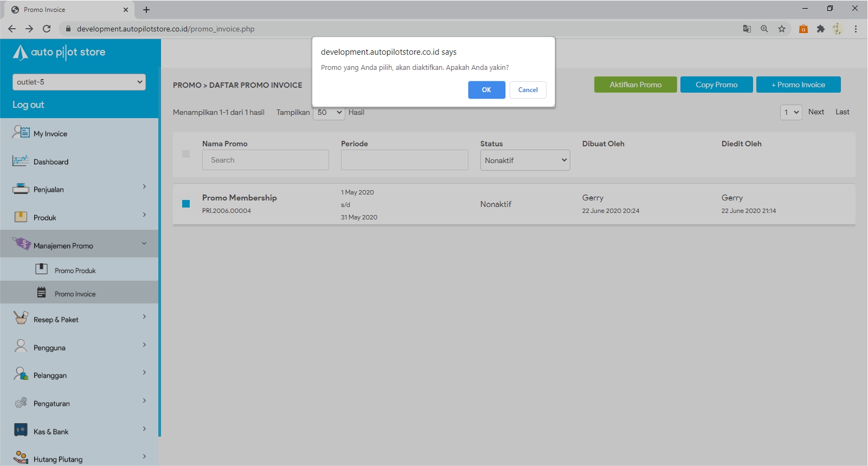Click the Kas & Bank safe icon
868x466 pixels.
point(21,430)
